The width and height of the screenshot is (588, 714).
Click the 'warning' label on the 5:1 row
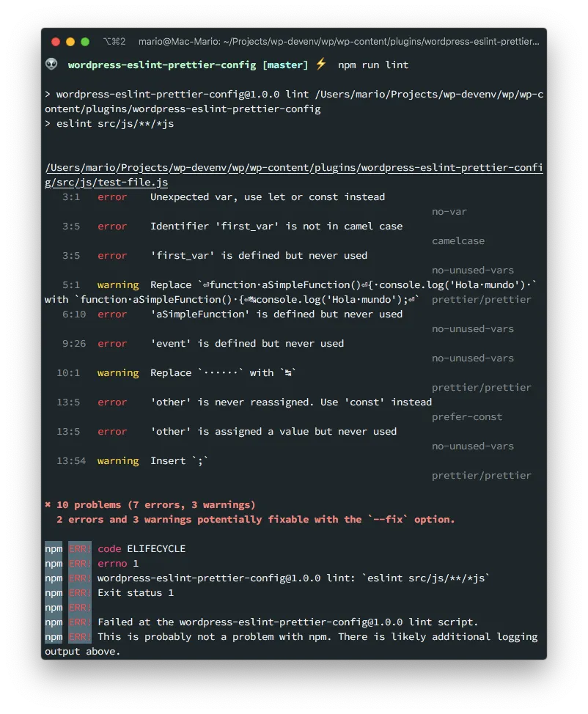118,285
